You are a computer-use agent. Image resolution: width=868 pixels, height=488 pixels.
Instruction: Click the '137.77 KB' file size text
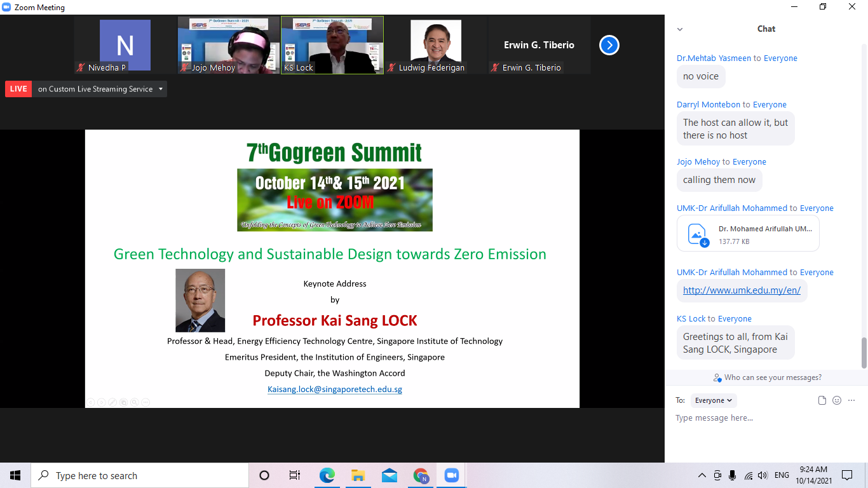[734, 241]
